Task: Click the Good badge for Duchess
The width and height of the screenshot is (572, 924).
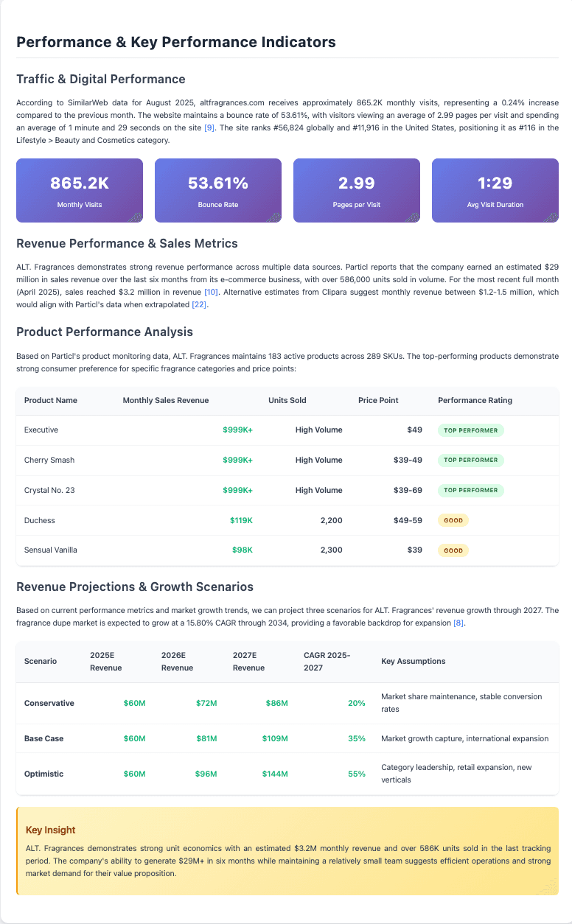Action: [453, 520]
